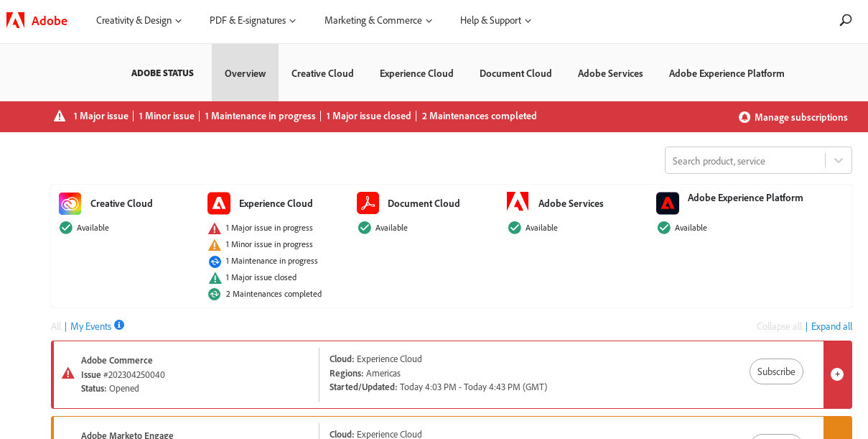Click the Adobe Experience Platform icon

point(668,203)
